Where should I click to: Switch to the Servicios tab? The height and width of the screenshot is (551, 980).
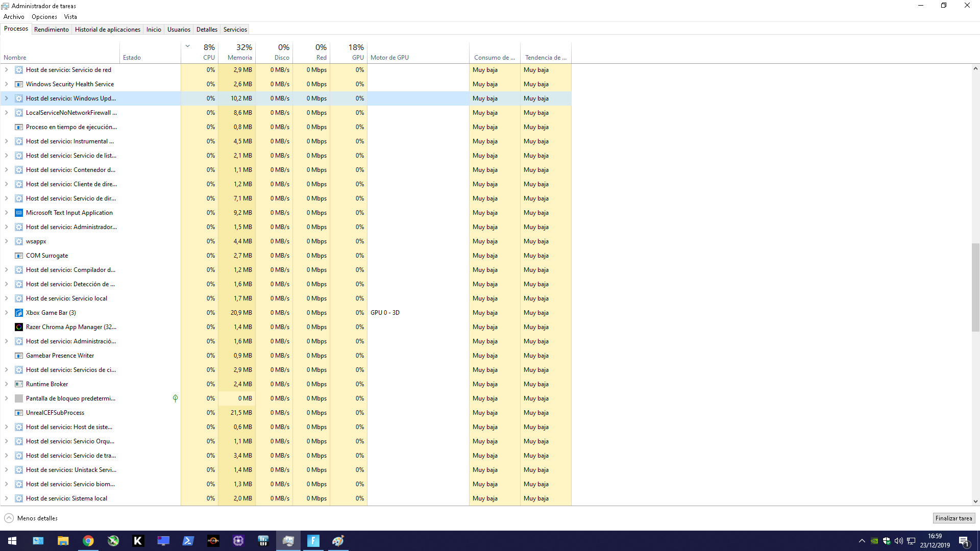(235, 30)
